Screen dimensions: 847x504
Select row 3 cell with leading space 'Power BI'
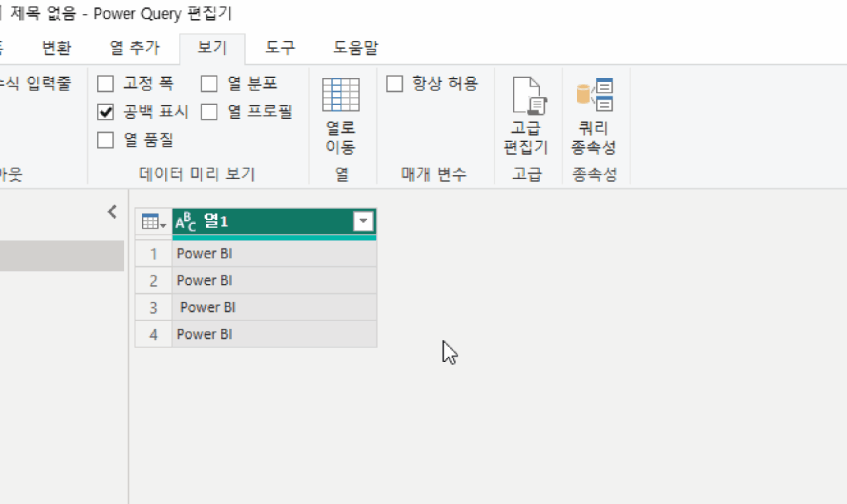point(274,307)
